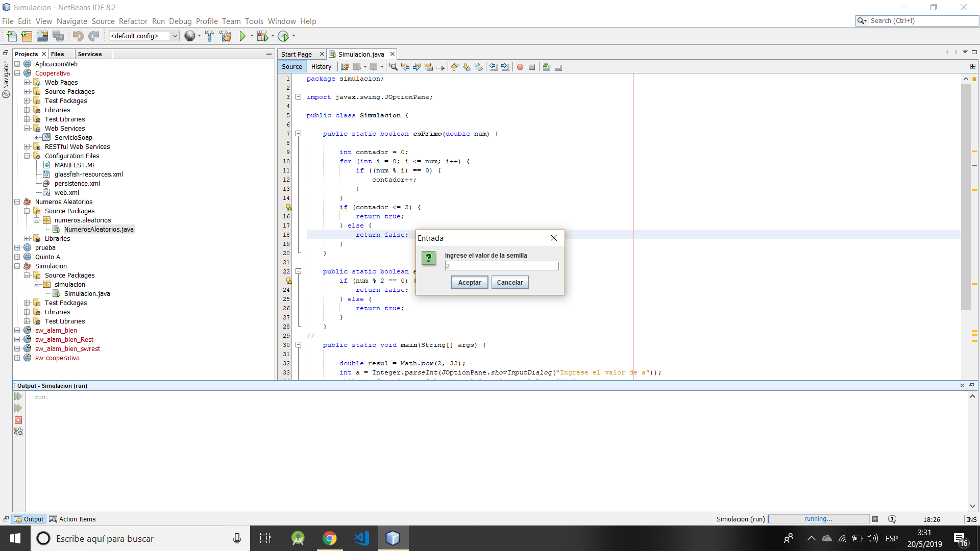Click the semilla input field in the dialog
Screen dimensions: 980x551
click(501, 265)
